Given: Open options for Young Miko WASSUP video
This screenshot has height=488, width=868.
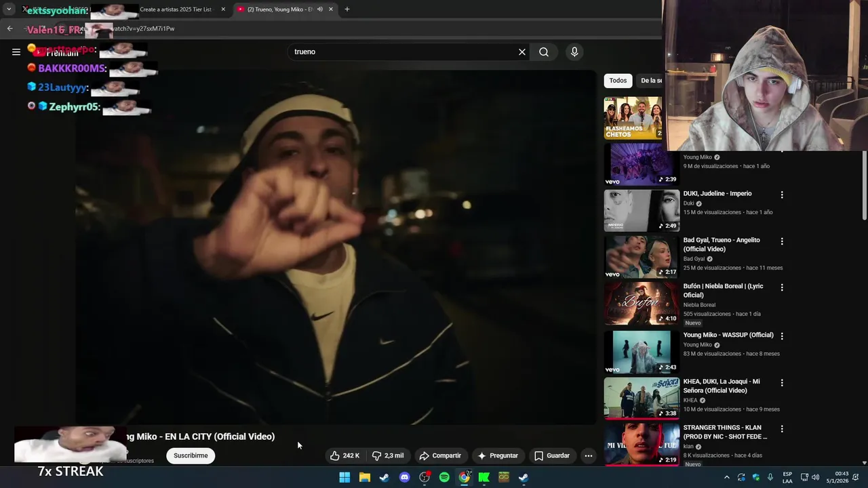Looking at the screenshot, I should pos(782,336).
